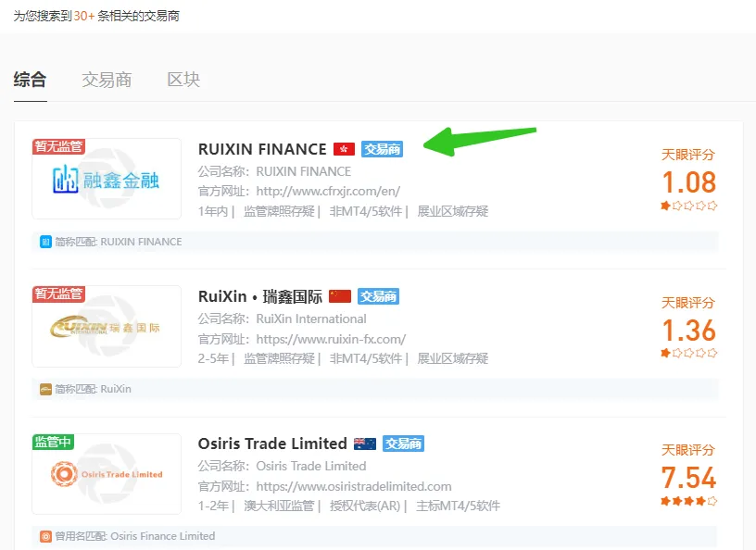Click star rating under 1.08 score
The height and width of the screenshot is (550, 756).
[x=689, y=206]
